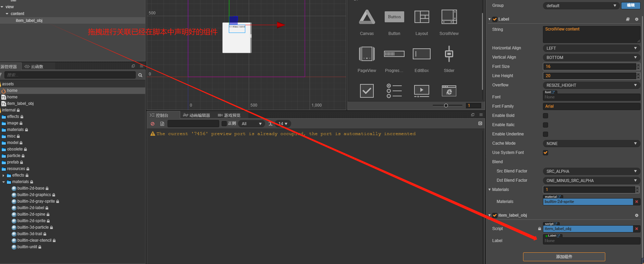The height and width of the screenshot is (264, 644).
Task: Toggle the item_label_obj component enabled checkbox
Action: tap(495, 215)
